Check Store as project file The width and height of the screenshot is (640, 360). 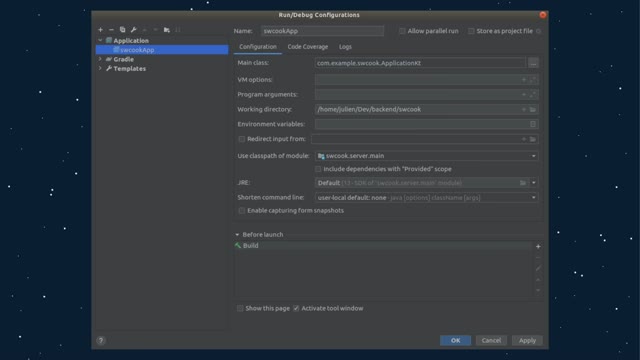tap(471, 31)
